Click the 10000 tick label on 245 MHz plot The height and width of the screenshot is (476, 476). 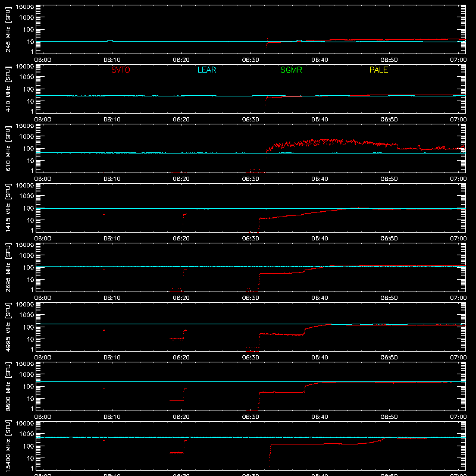25,7
